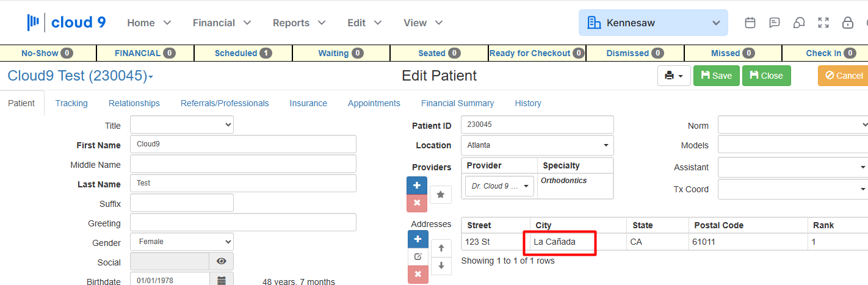Delete the address with red X button
The width and height of the screenshot is (868, 285).
coord(418,275)
